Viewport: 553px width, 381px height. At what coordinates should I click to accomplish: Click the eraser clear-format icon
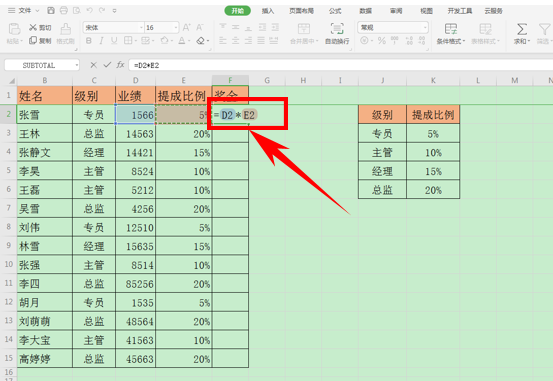click(201, 41)
